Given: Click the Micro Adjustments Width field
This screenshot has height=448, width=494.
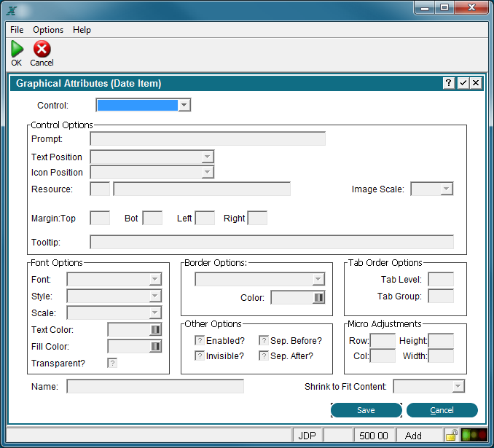Looking at the screenshot, I should click(441, 355).
